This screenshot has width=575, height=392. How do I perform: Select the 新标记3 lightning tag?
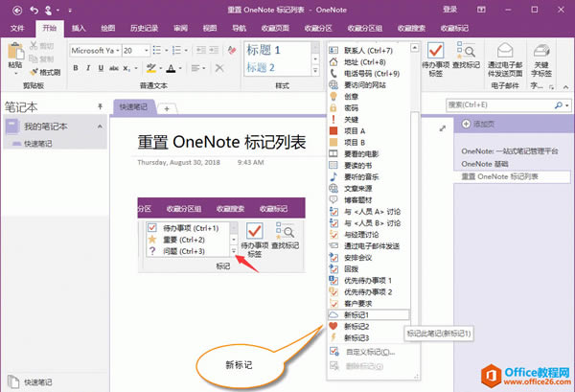[368, 337]
